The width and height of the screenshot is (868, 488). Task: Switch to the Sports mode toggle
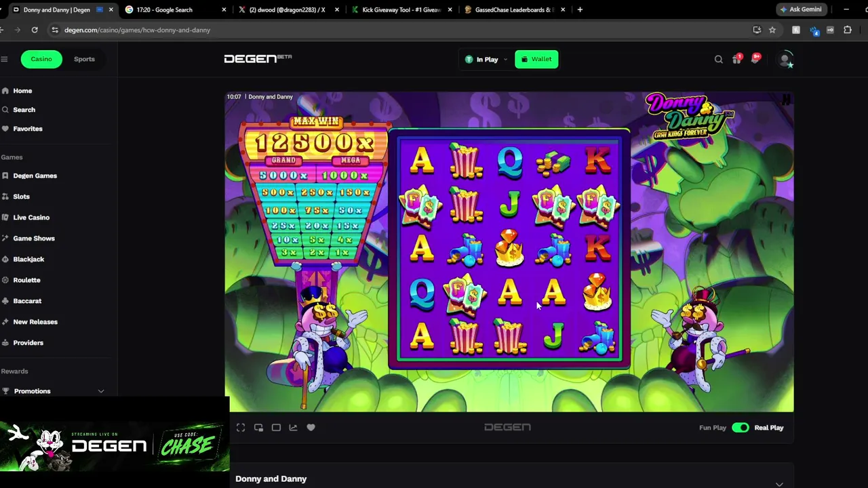pyautogui.click(x=84, y=59)
